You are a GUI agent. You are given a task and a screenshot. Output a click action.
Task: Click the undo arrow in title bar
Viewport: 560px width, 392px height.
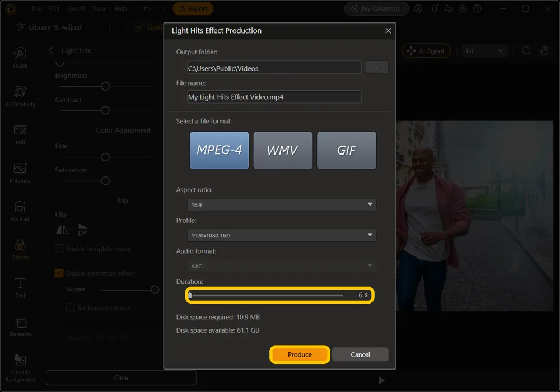(147, 8)
